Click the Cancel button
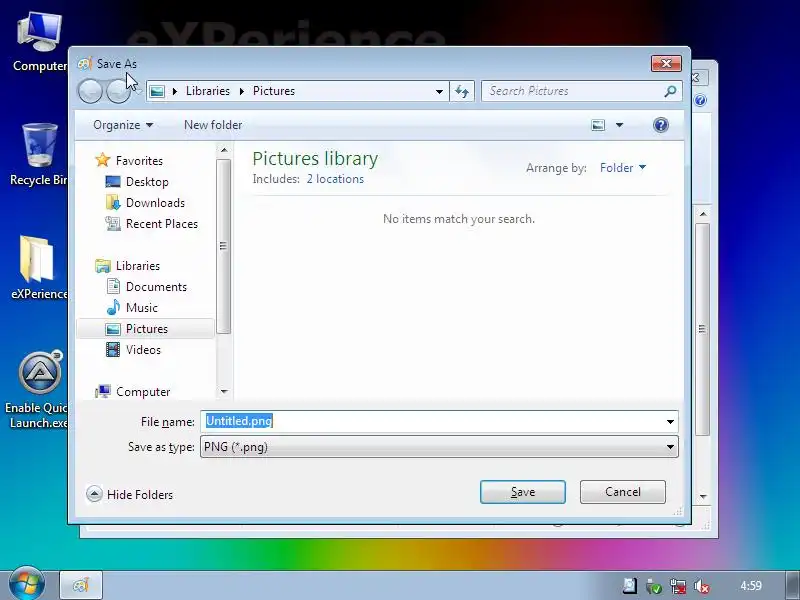The width and height of the screenshot is (800, 600). point(622,492)
